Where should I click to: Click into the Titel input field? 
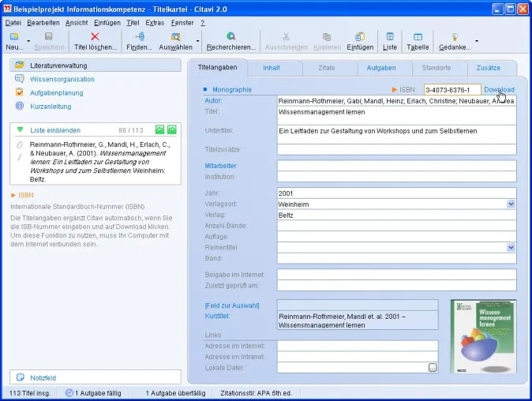396,116
